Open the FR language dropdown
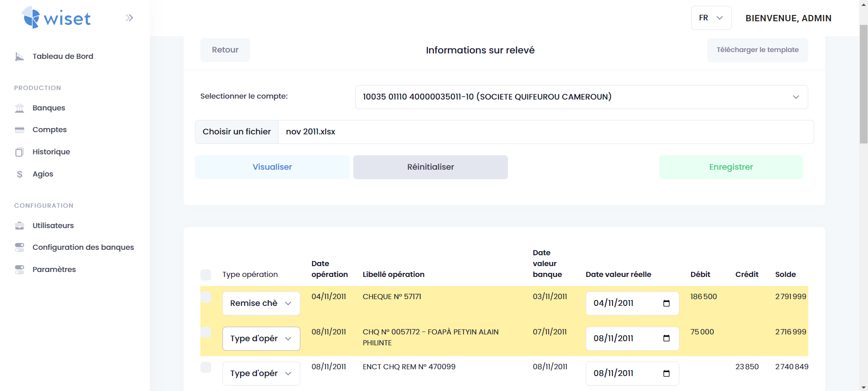This screenshot has width=868, height=391. [711, 18]
